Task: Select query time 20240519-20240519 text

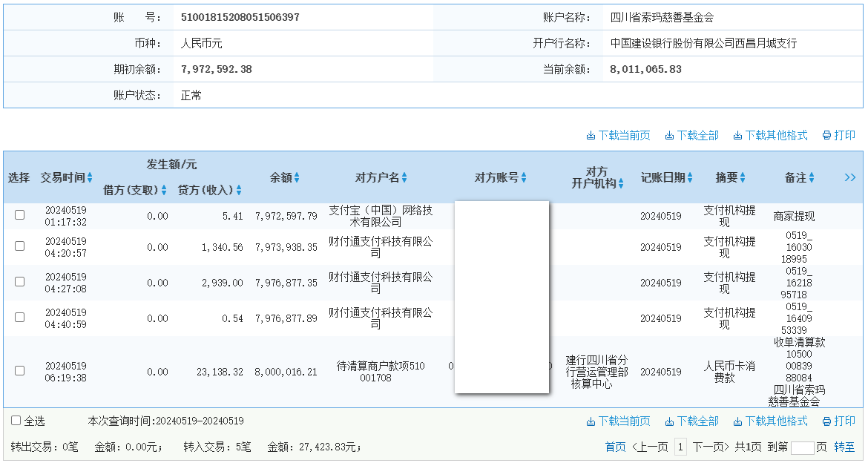Action: 200,421
